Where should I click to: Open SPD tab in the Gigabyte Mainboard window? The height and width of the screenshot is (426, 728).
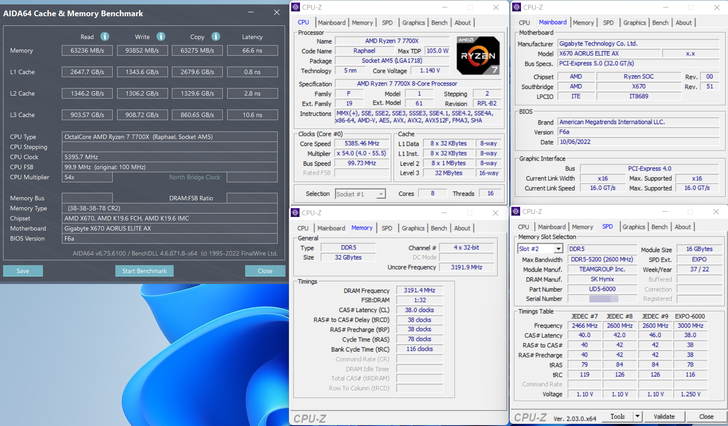608,22
